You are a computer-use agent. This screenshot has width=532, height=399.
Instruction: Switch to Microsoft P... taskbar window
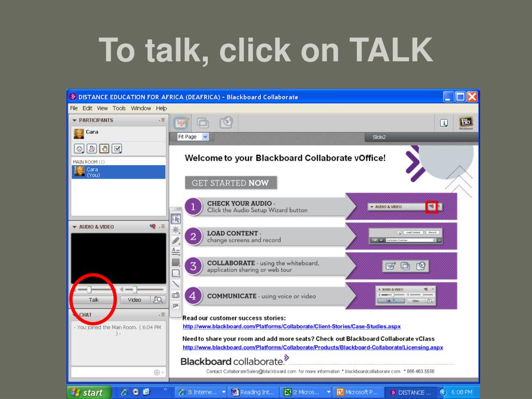[358, 392]
